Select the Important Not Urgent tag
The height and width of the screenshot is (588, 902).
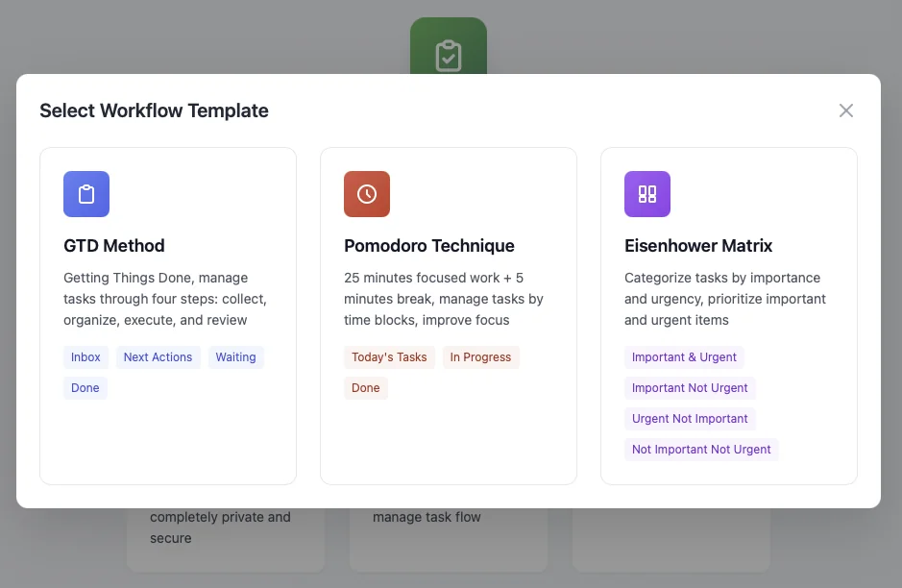pyautogui.click(x=690, y=388)
